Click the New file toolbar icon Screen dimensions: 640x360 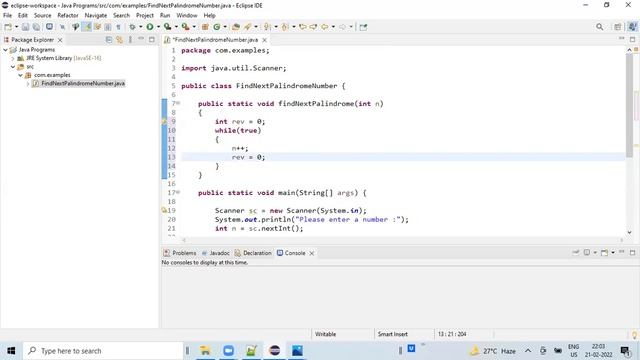tap(8, 27)
